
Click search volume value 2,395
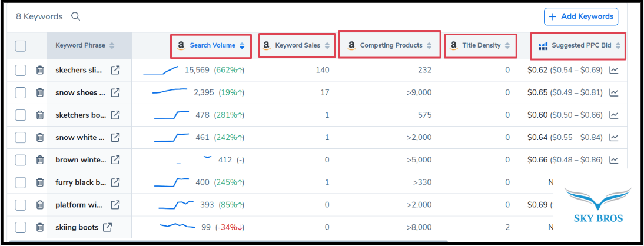(204, 93)
